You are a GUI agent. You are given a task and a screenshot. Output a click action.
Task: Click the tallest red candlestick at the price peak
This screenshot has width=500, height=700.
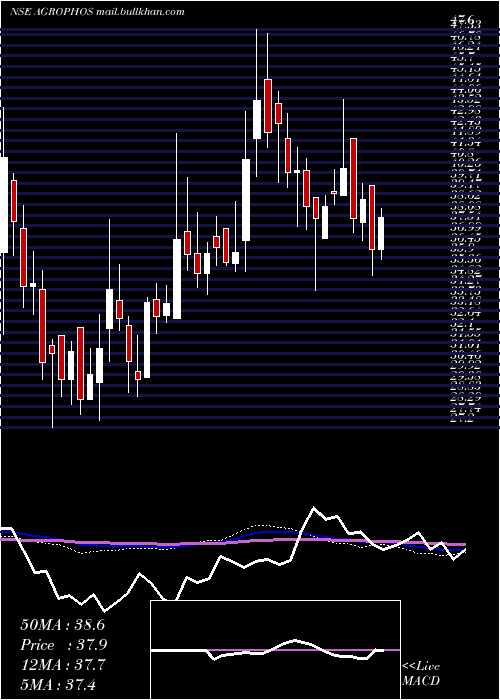coord(267,106)
